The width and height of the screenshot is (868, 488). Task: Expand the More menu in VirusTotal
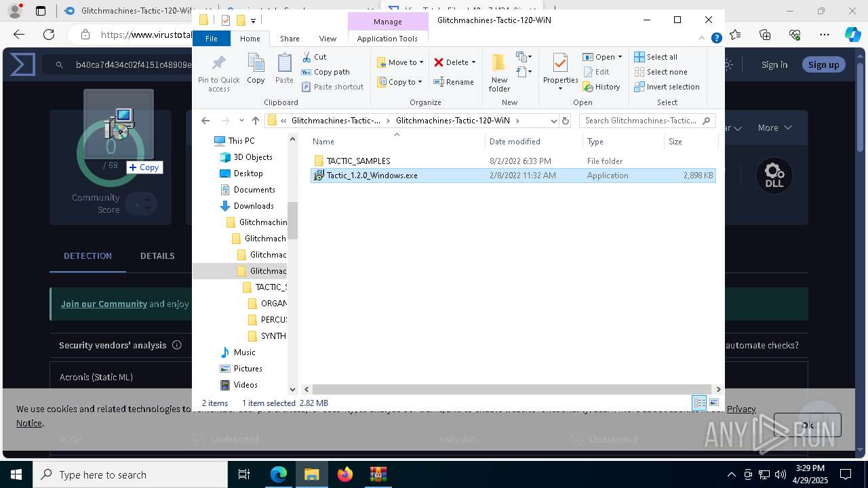[x=774, y=127]
